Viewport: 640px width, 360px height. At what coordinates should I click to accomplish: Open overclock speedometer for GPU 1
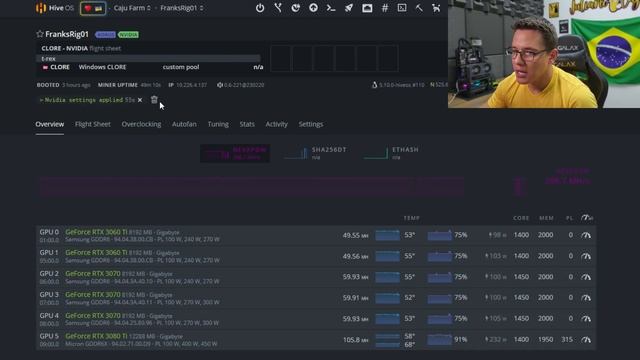pos(586,256)
